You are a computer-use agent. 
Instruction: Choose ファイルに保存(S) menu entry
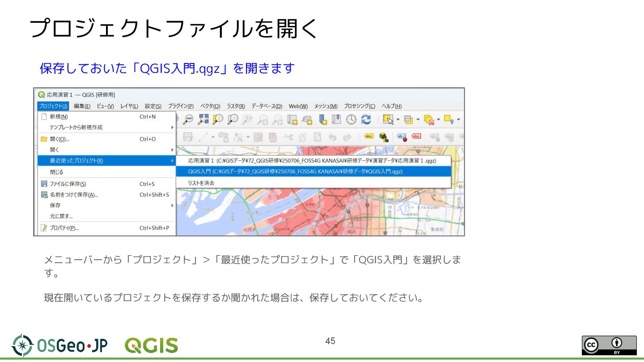[x=106, y=184]
